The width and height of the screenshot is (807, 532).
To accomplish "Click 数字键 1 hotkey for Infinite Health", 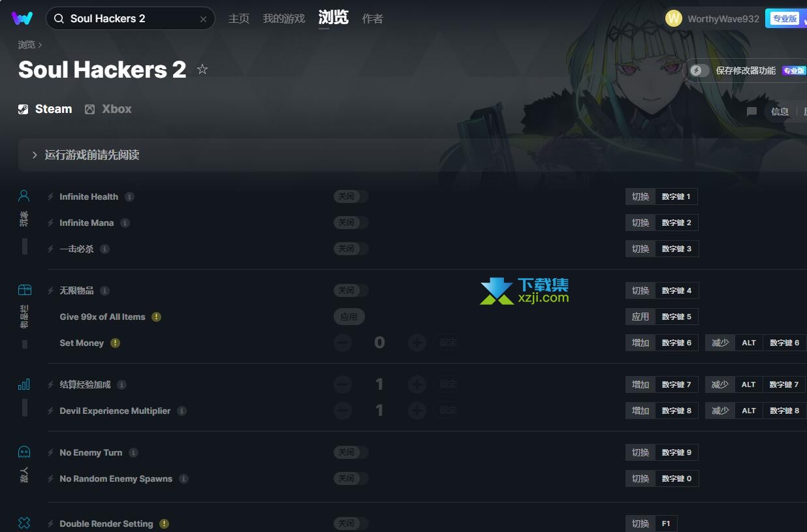I will click(x=676, y=196).
